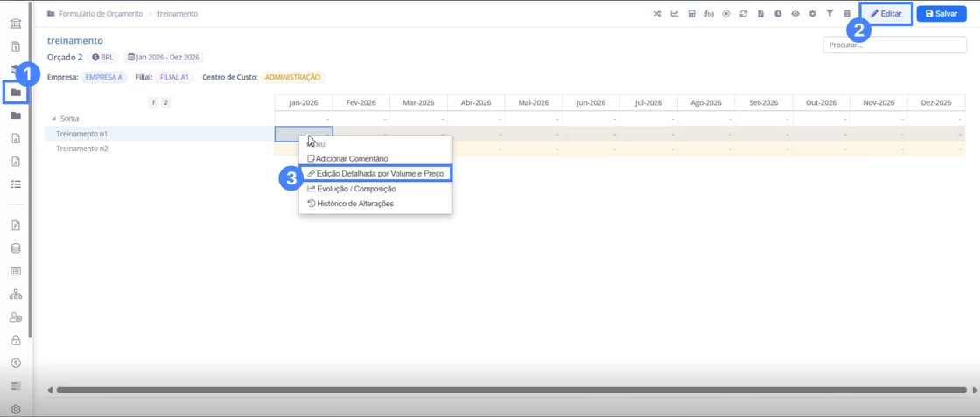This screenshot has height=417, width=980.
Task: Open the BRL currency chip
Action: [102, 58]
